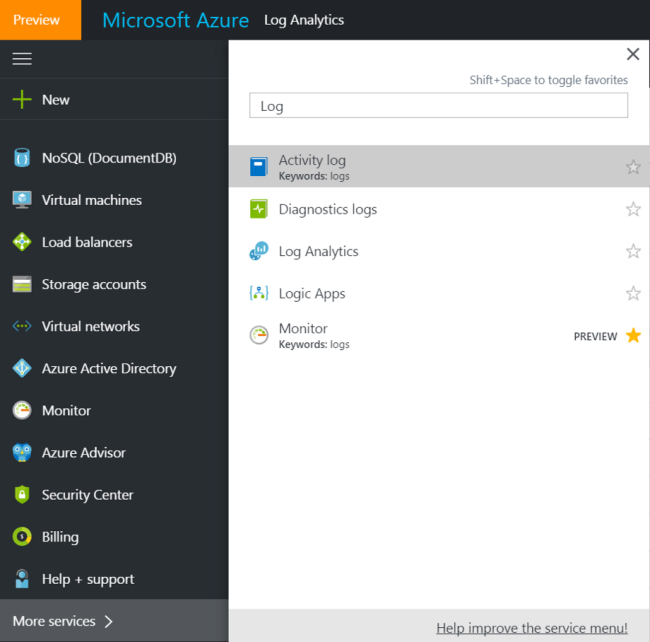Click the Storage accounts icon
Viewport: 650px width, 642px height.
(22, 284)
